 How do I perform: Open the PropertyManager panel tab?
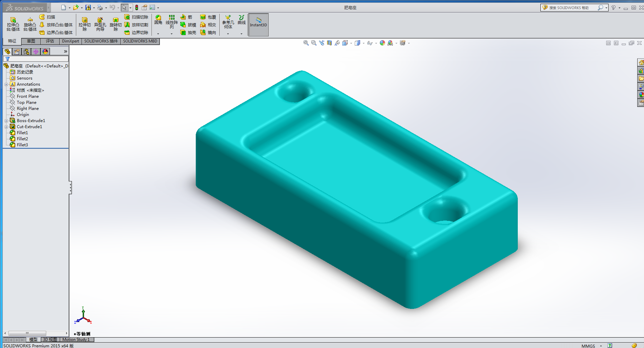[x=17, y=51]
